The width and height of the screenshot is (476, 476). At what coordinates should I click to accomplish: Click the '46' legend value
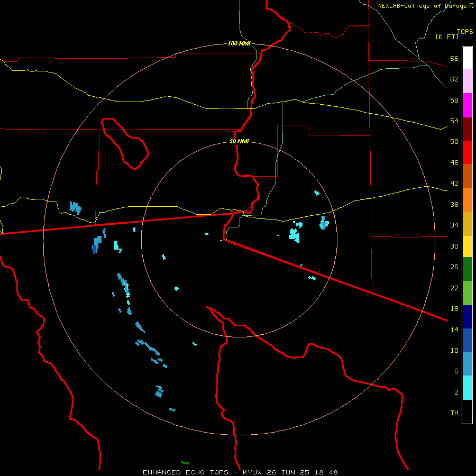[454, 162]
